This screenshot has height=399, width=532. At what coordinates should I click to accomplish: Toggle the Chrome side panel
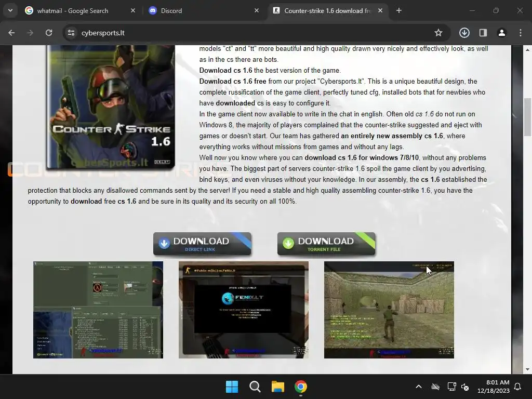[x=483, y=33]
